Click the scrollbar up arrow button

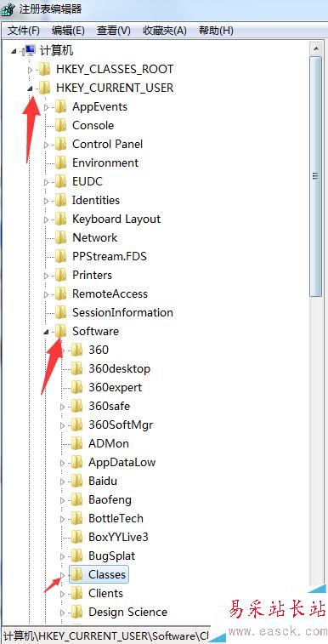pyautogui.click(x=316, y=48)
